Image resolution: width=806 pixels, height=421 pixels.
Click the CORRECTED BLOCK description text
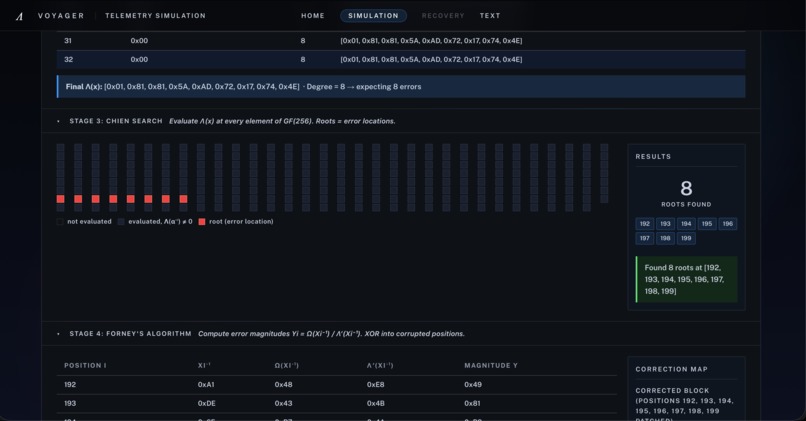pos(684,404)
